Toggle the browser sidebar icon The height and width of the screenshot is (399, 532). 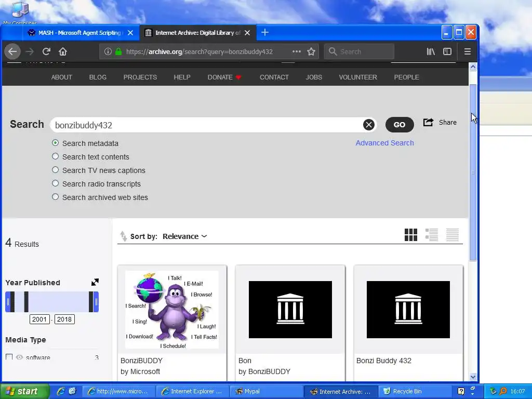(447, 51)
